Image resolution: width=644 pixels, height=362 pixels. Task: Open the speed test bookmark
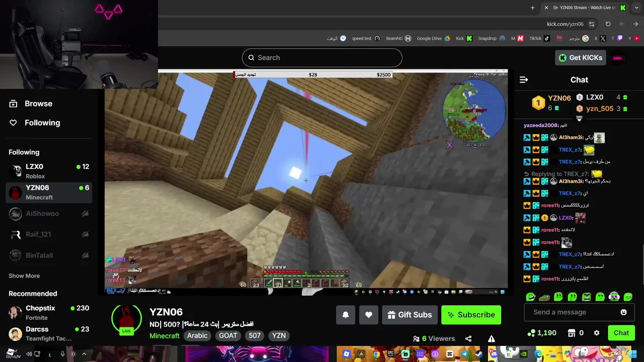click(366, 38)
